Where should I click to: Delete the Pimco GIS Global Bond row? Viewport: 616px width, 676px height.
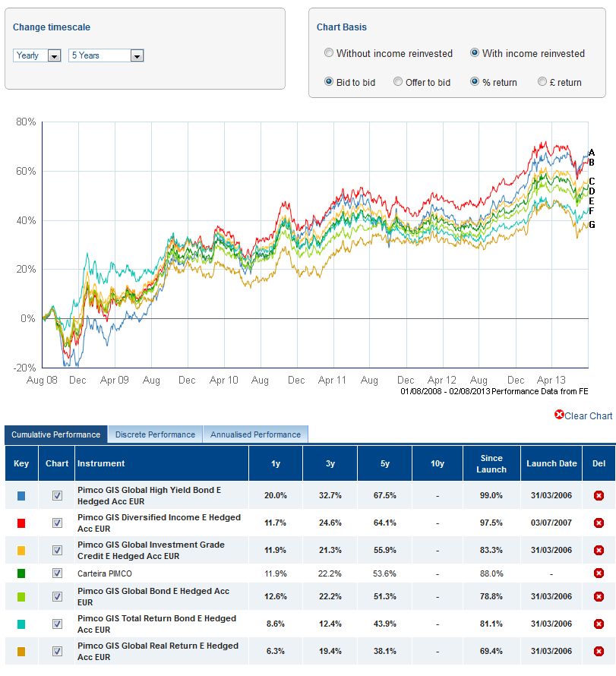(x=599, y=597)
